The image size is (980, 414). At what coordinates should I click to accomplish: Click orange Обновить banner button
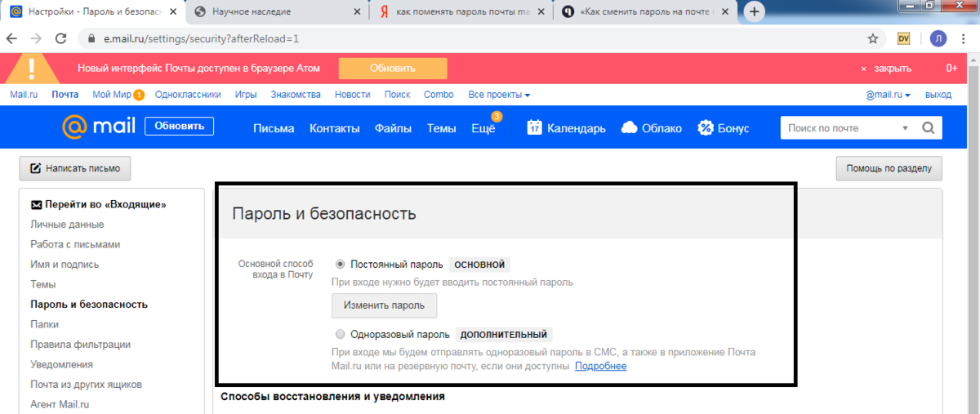pos(393,69)
